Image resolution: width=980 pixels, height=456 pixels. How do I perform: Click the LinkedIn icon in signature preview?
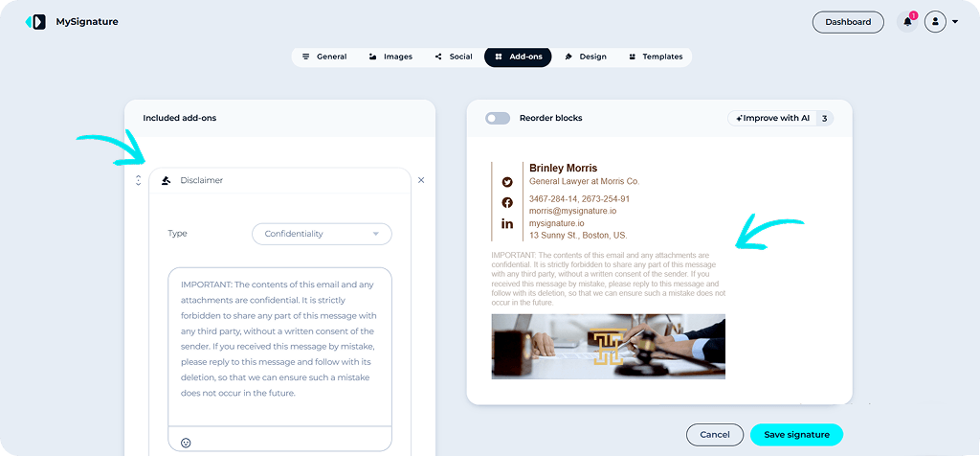(x=507, y=223)
